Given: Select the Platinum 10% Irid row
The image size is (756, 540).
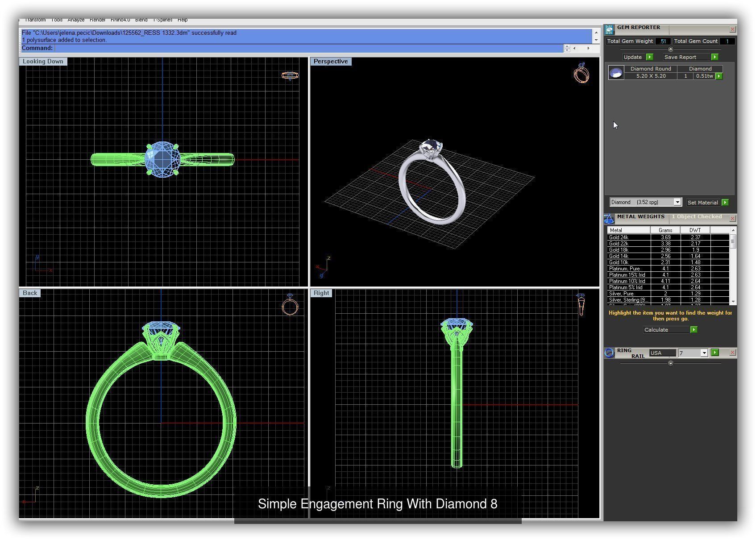Looking at the screenshot, I should pos(668,281).
